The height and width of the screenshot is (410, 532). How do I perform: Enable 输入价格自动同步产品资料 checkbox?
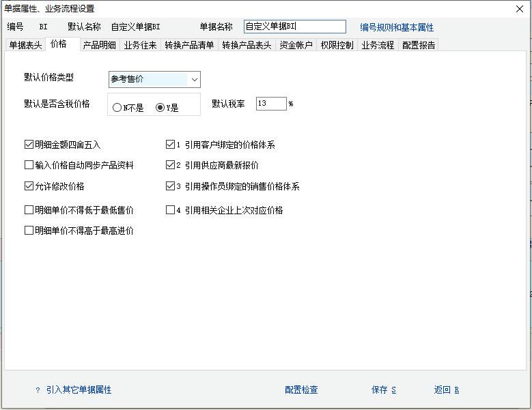(29, 165)
